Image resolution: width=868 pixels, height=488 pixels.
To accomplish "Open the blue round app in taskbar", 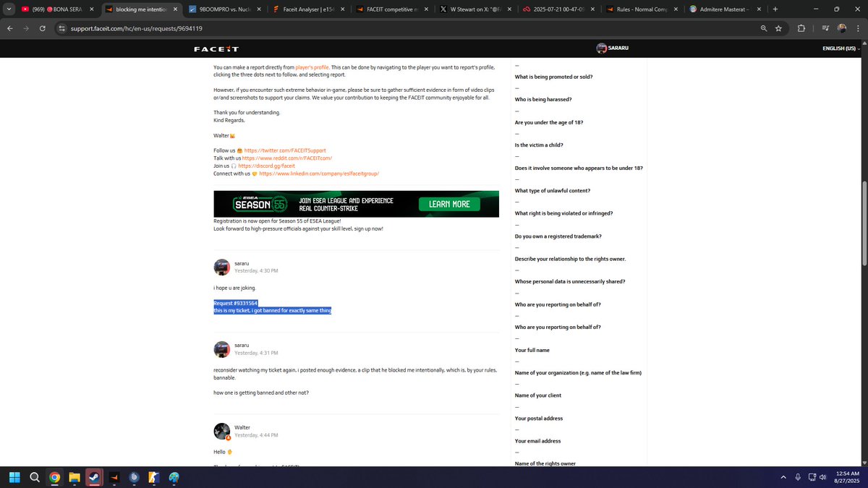I will click(x=134, y=477).
